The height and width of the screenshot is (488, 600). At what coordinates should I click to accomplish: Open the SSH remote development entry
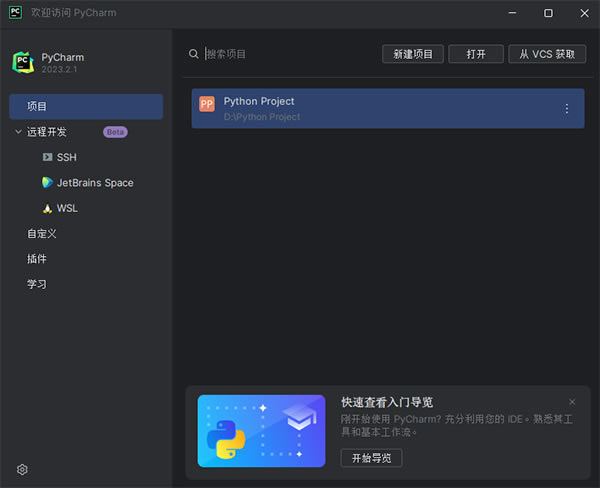pos(67,157)
